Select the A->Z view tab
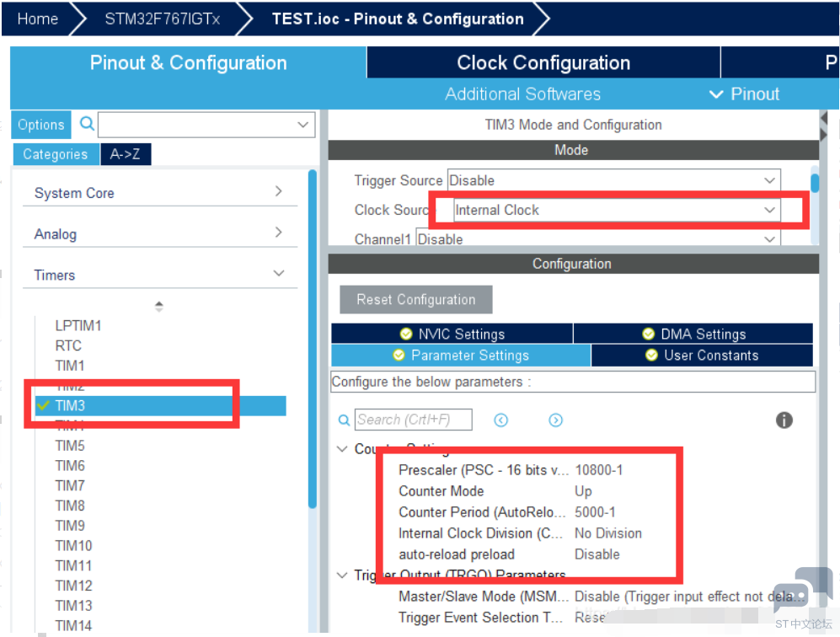Image resolution: width=840 pixels, height=637 pixels. [126, 154]
